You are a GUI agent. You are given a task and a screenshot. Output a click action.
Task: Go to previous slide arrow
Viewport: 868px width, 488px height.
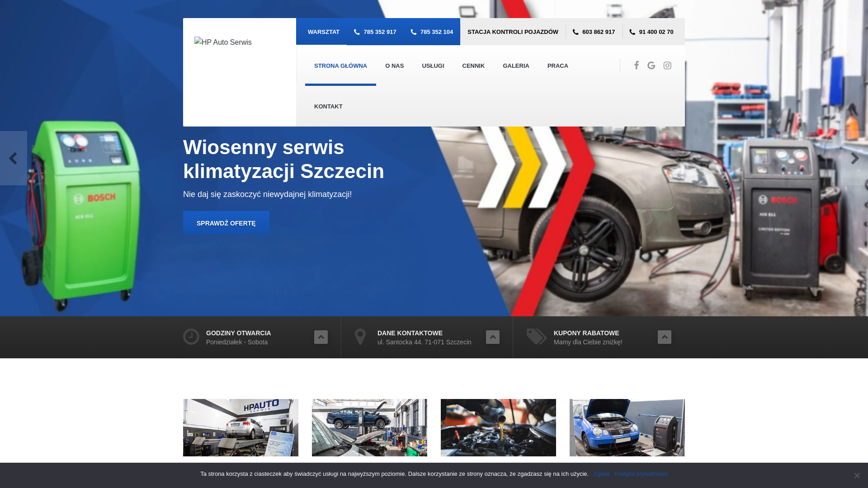14,158
